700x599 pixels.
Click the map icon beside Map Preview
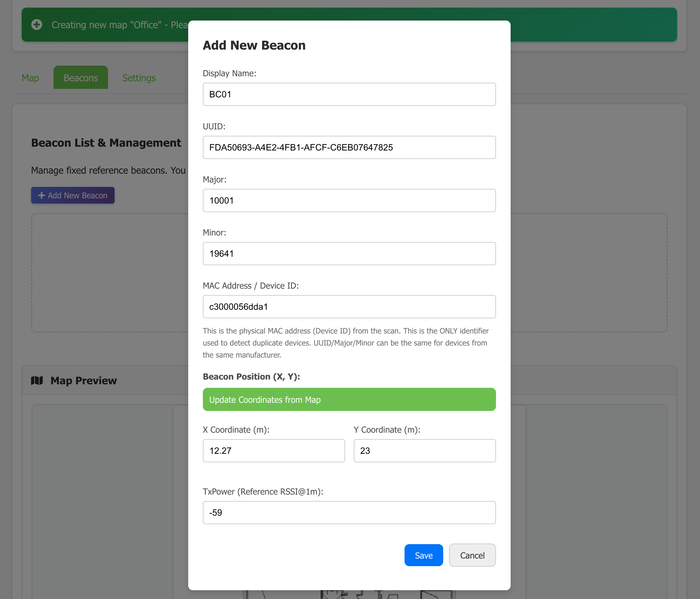(37, 381)
